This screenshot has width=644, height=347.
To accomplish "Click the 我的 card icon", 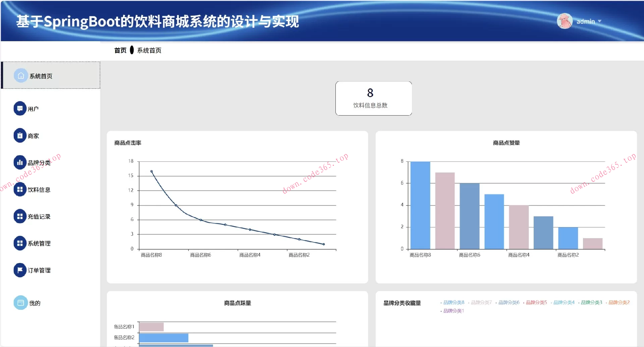I will [x=20, y=303].
